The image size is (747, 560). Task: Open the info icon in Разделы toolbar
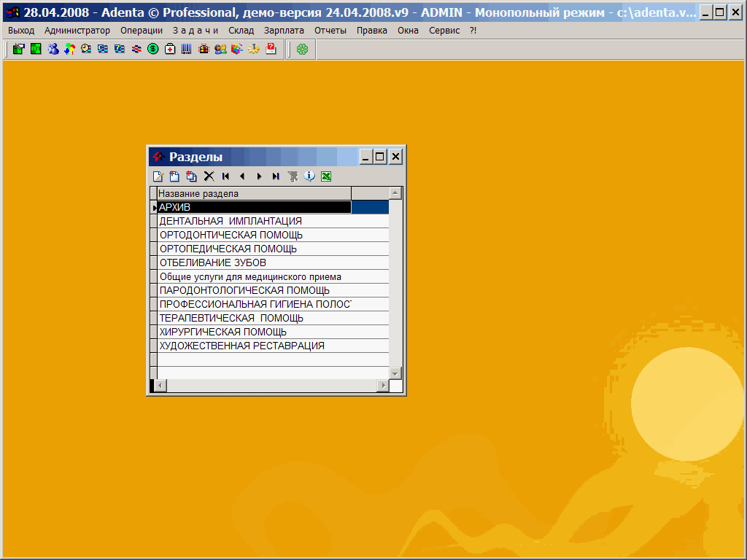tap(309, 176)
